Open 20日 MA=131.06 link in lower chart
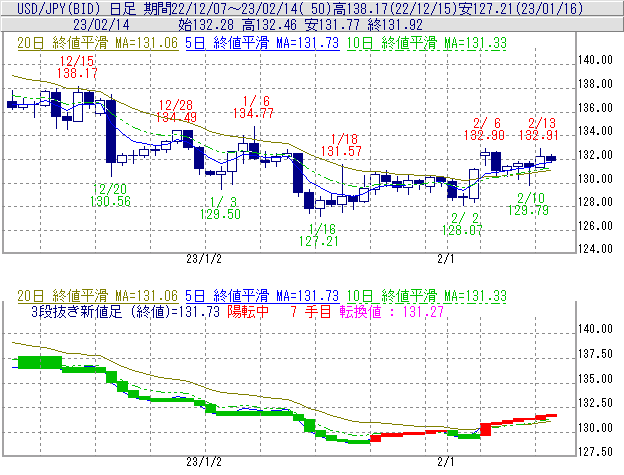 [98, 296]
